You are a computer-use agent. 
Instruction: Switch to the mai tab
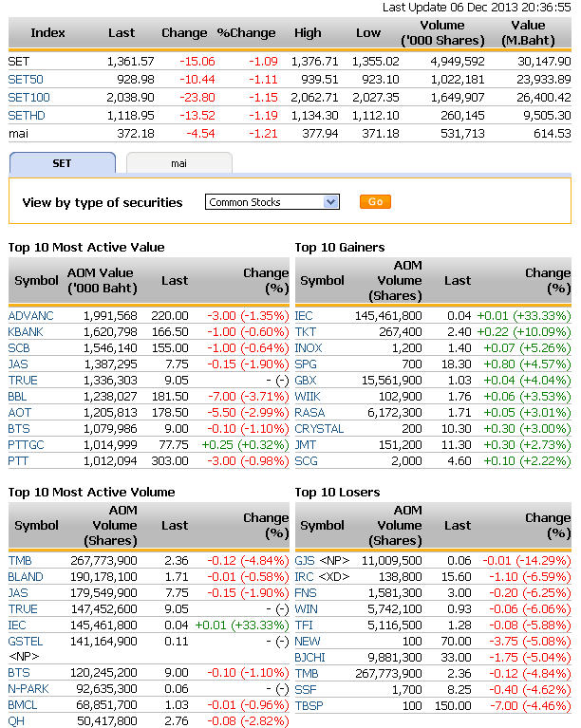(x=178, y=163)
